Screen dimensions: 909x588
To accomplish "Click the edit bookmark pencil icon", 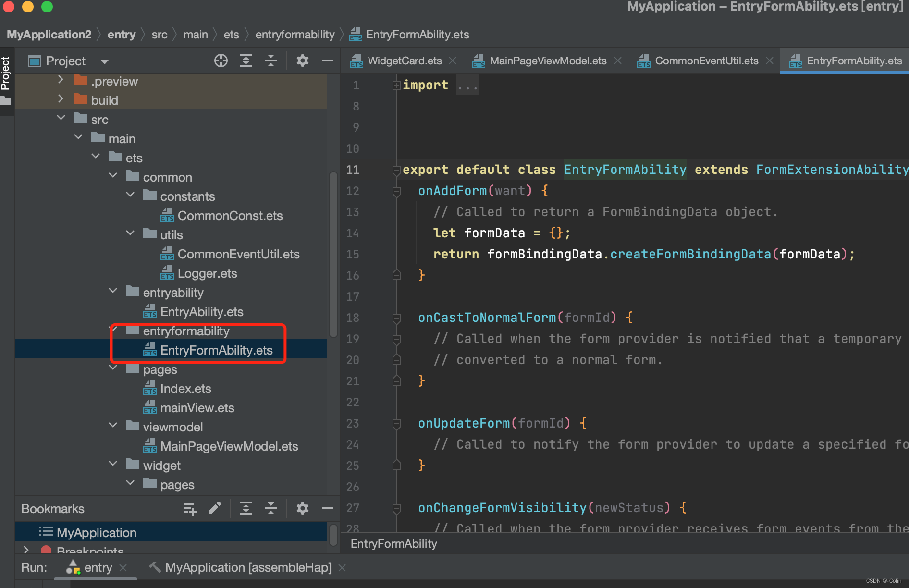I will 215,508.
